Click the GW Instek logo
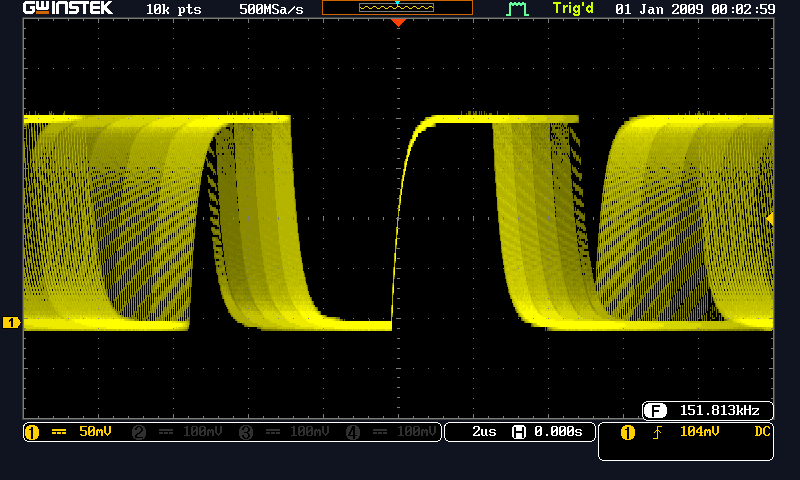The height and width of the screenshot is (480, 800). 58,9
